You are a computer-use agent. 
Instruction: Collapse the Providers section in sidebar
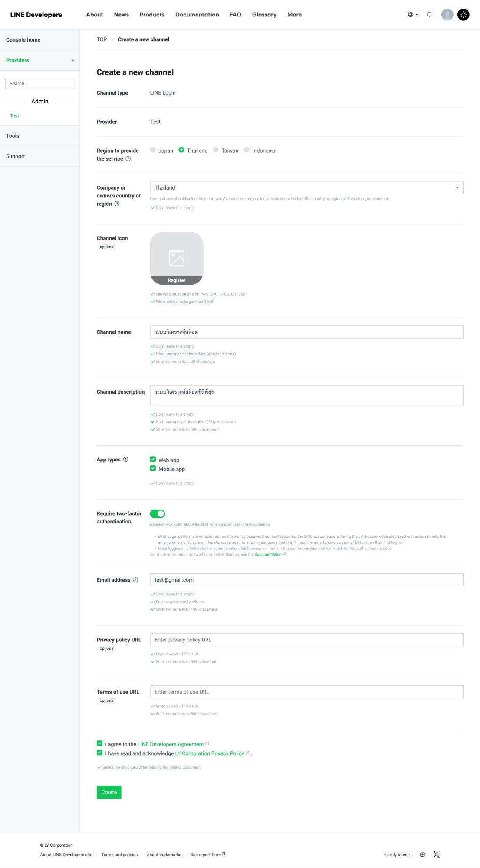coord(72,60)
